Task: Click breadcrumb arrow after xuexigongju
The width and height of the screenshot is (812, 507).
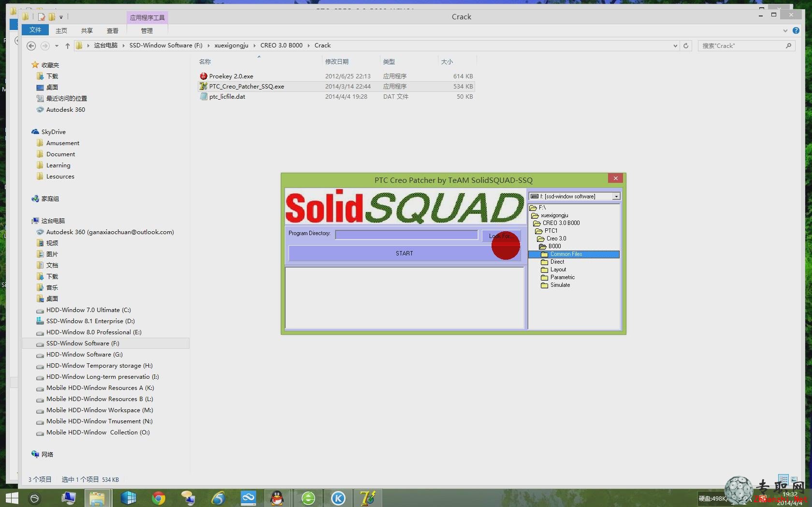Action: point(254,45)
